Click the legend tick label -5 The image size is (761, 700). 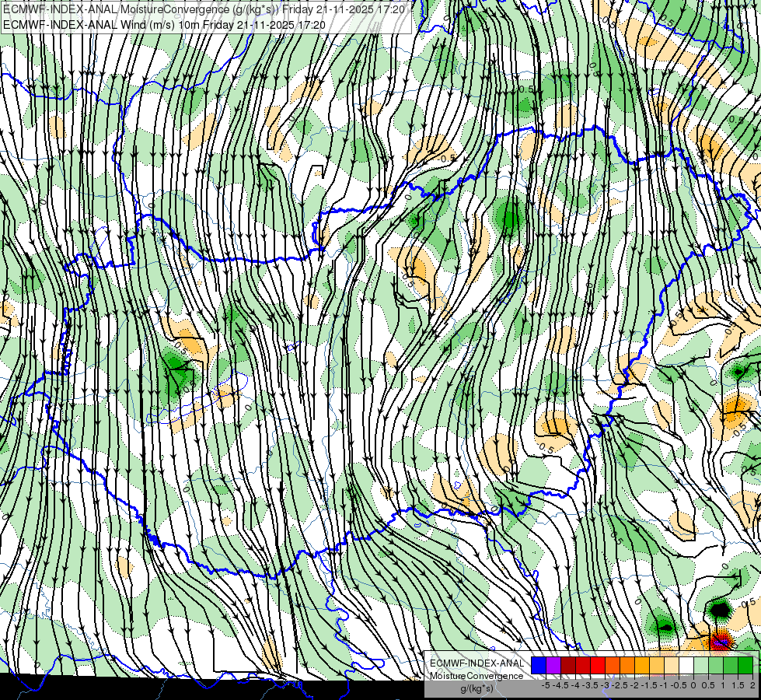546,685
